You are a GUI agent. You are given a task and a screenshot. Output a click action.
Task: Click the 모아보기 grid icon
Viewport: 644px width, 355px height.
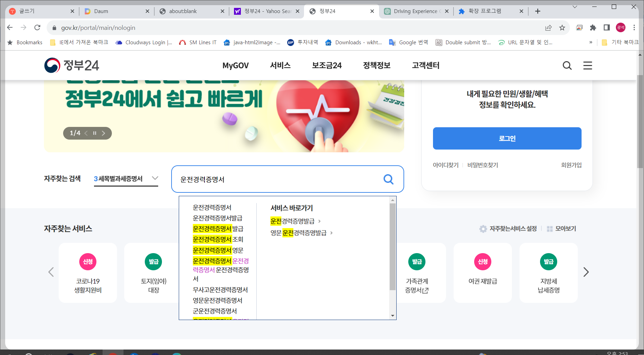[549, 228]
